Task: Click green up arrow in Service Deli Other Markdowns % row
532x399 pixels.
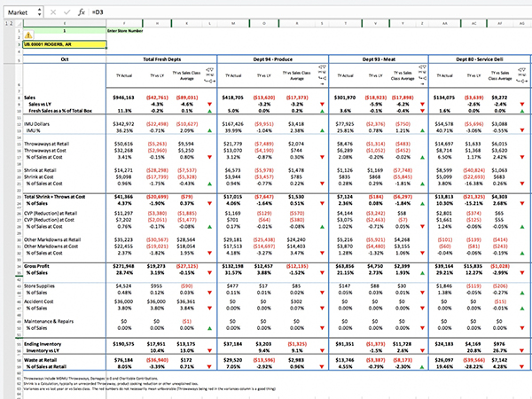Action: coord(522,254)
